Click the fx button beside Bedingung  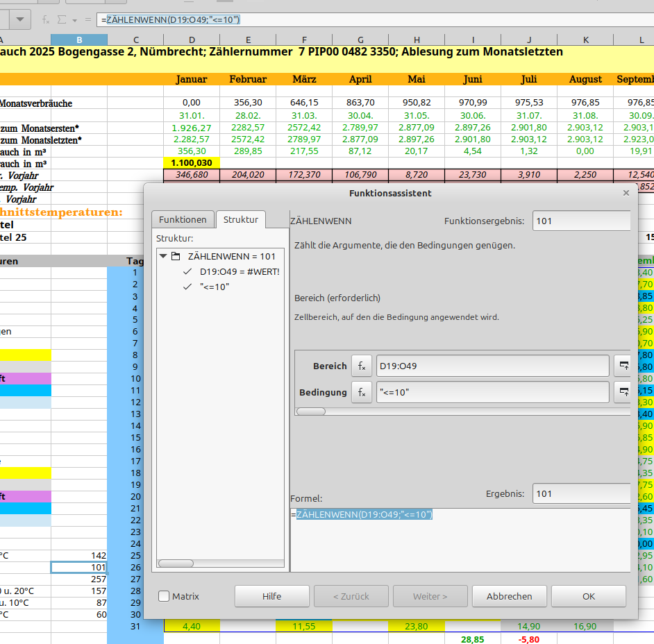[x=361, y=392]
